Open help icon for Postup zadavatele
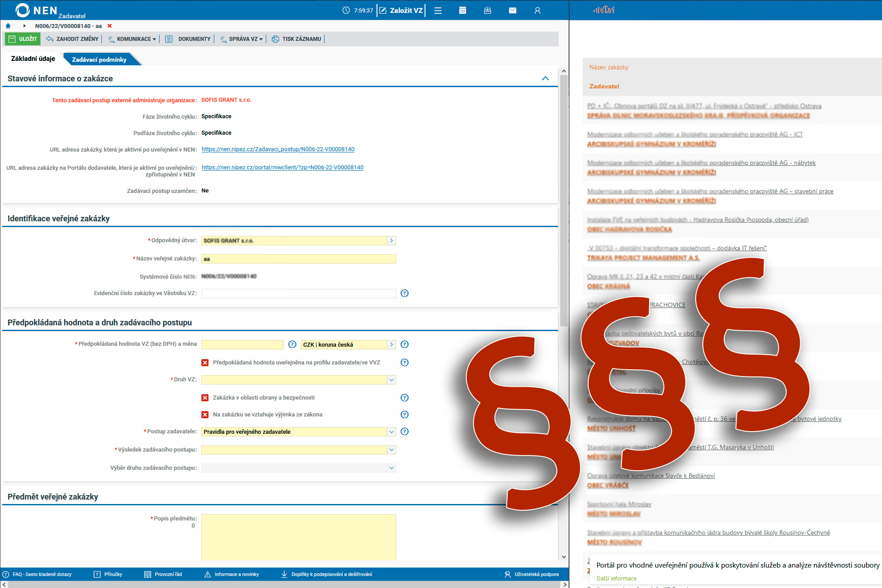This screenshot has height=588, width=882. coord(405,432)
